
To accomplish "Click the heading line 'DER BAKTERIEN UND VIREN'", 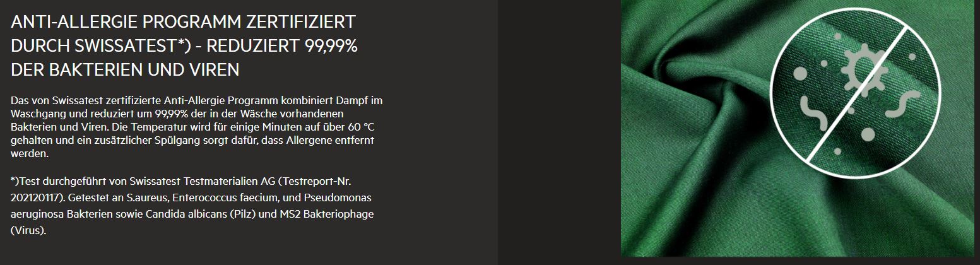I will [125, 69].
